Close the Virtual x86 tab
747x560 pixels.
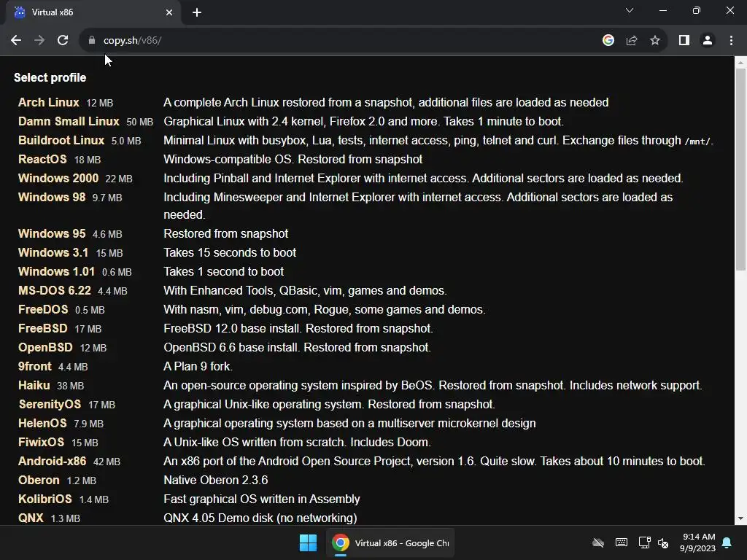pos(169,12)
